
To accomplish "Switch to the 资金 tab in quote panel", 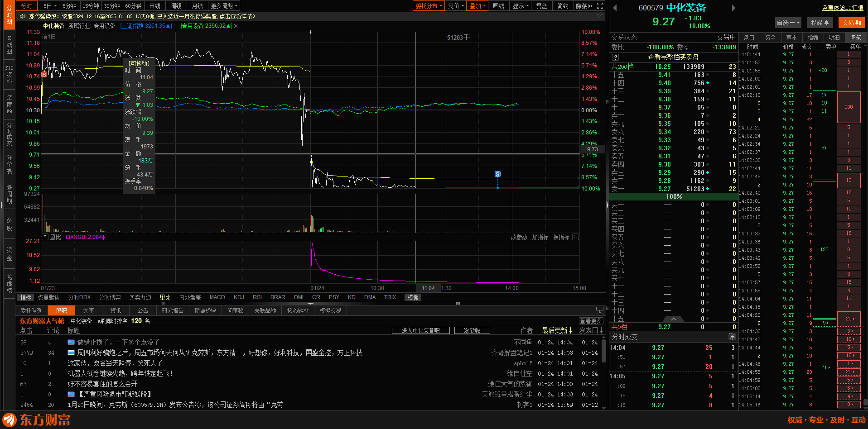I will (x=770, y=38).
